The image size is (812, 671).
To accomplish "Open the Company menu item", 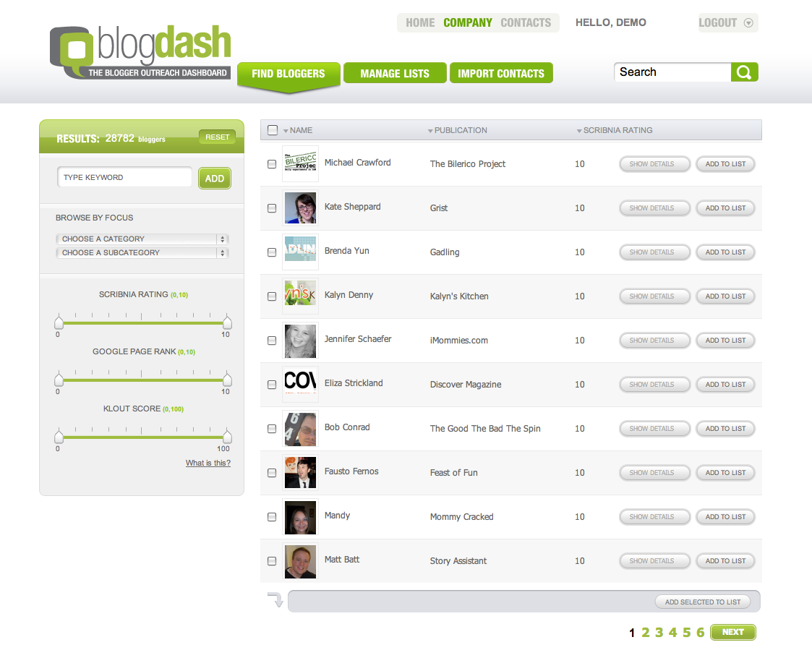I will tap(468, 23).
